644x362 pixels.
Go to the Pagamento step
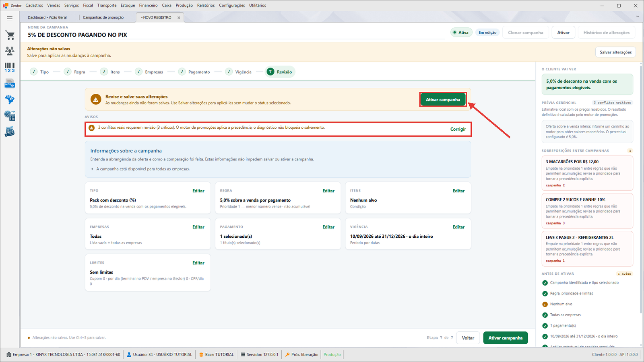(x=194, y=72)
